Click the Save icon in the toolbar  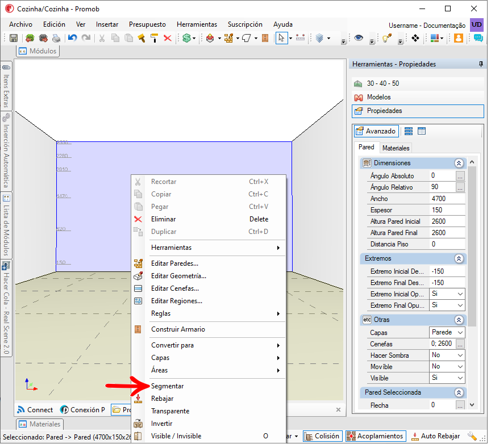coord(14,38)
